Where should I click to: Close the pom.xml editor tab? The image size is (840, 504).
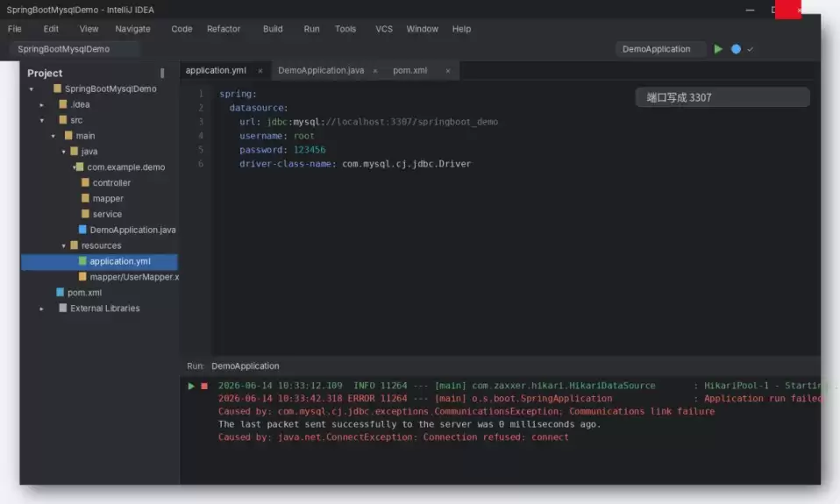[x=448, y=71]
